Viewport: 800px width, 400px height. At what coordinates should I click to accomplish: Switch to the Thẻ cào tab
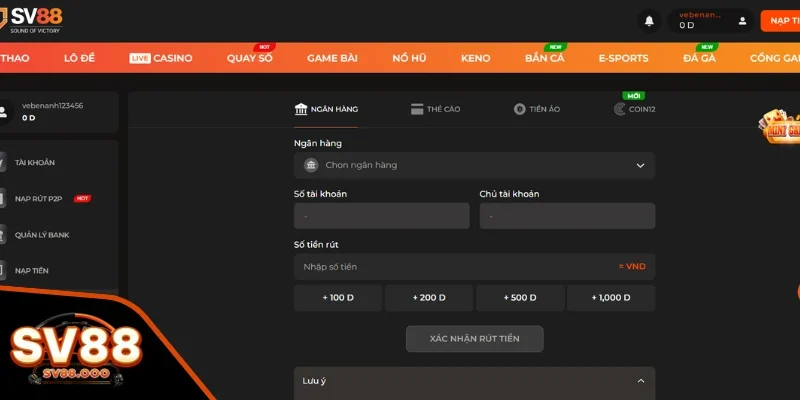435,109
